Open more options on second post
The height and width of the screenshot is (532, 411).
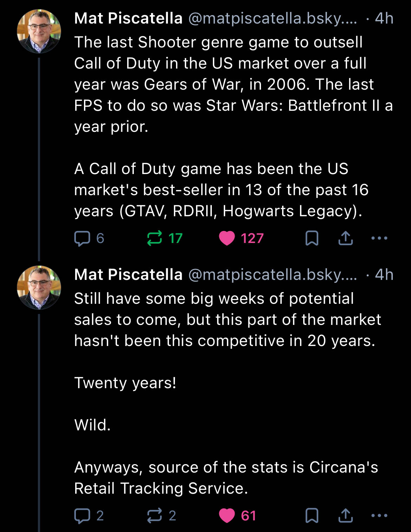click(x=379, y=516)
